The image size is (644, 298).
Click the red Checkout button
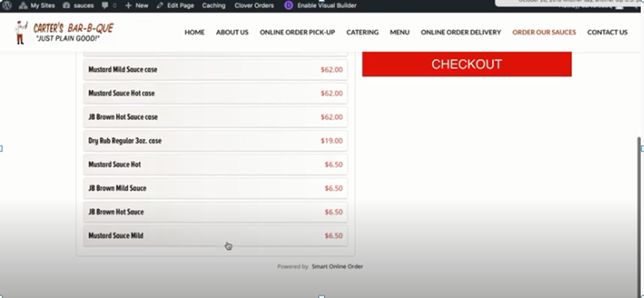467,64
